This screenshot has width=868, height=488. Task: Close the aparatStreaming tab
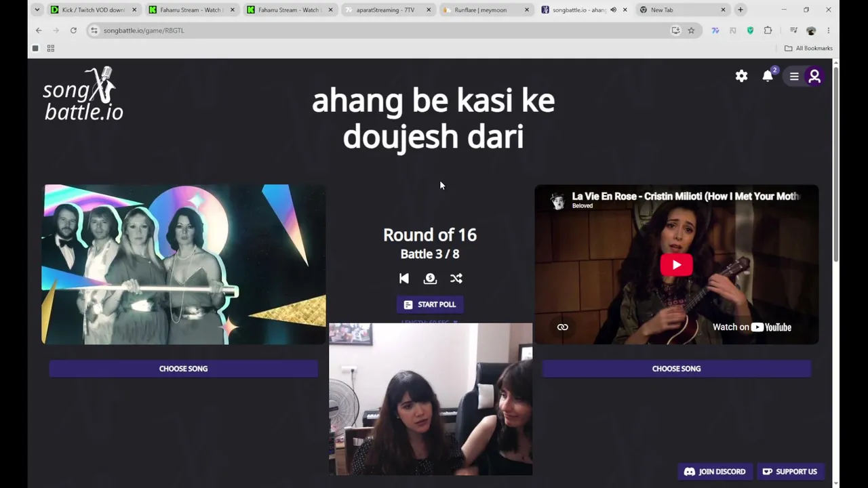[429, 10]
